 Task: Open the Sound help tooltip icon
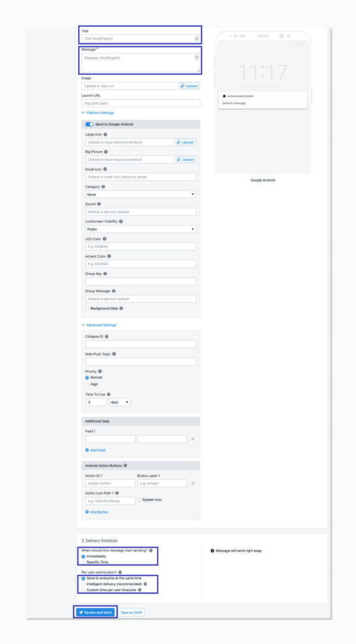pyautogui.click(x=99, y=204)
